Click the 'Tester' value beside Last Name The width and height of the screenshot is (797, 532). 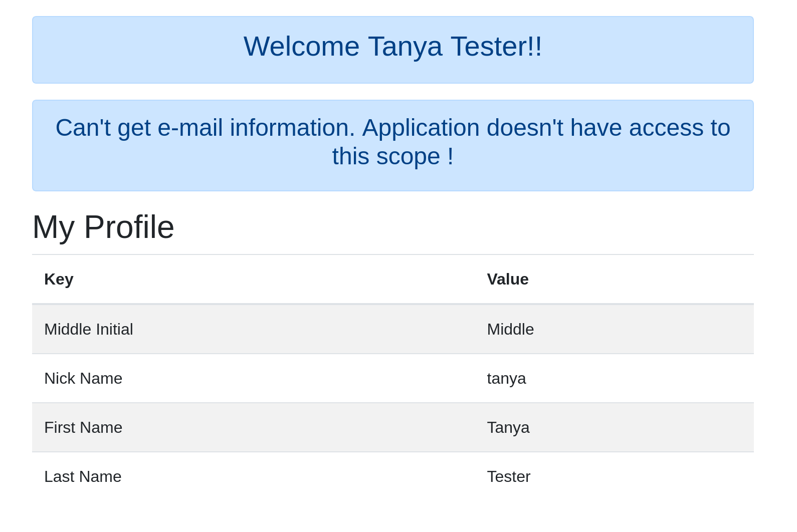pos(508,476)
